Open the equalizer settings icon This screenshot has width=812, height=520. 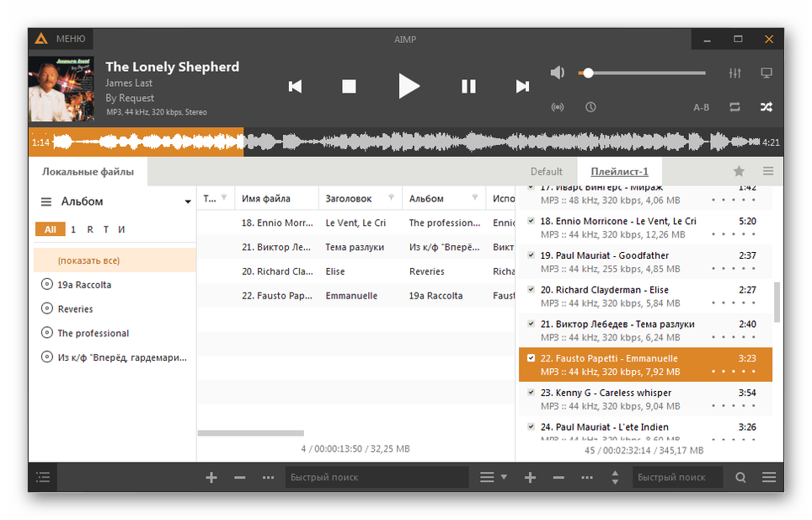pyautogui.click(x=735, y=73)
